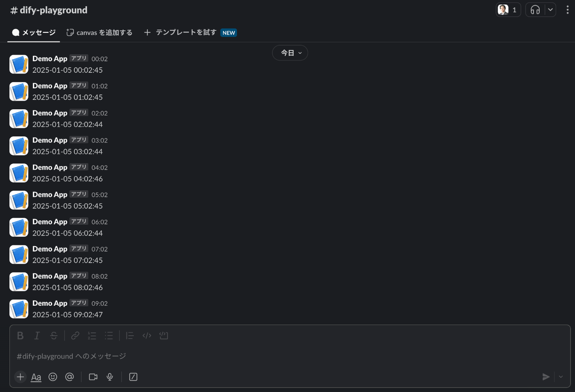Record an audio clip with the mic
The height and width of the screenshot is (392, 575).
[109, 377]
